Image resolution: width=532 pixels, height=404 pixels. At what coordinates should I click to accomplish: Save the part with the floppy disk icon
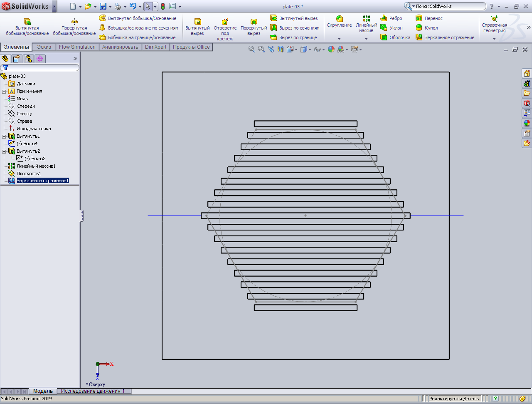pyautogui.click(x=103, y=6)
